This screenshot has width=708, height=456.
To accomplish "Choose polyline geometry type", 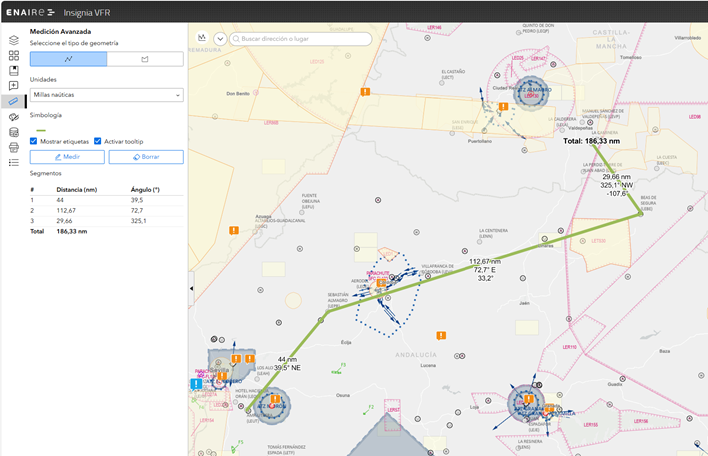I will (x=68, y=59).
